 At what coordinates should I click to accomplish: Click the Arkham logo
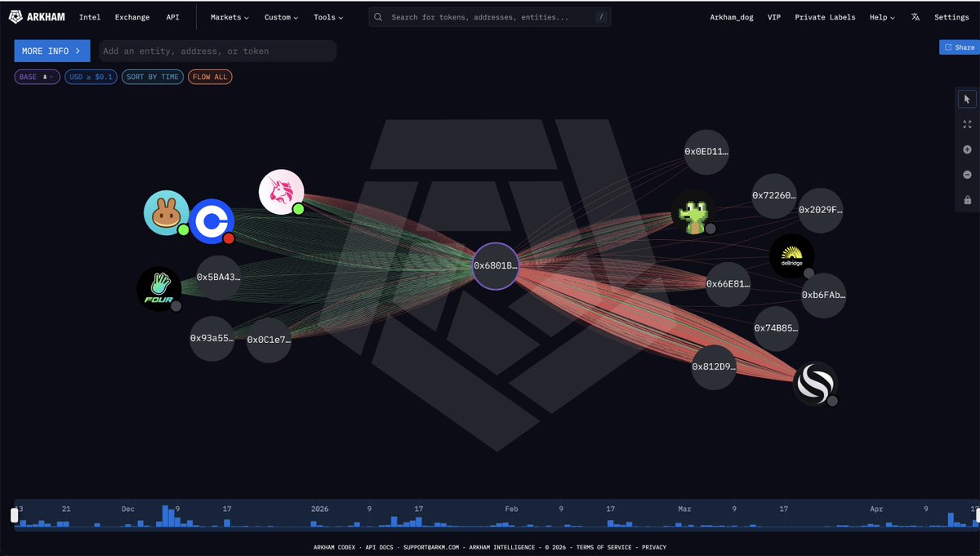[x=37, y=17]
